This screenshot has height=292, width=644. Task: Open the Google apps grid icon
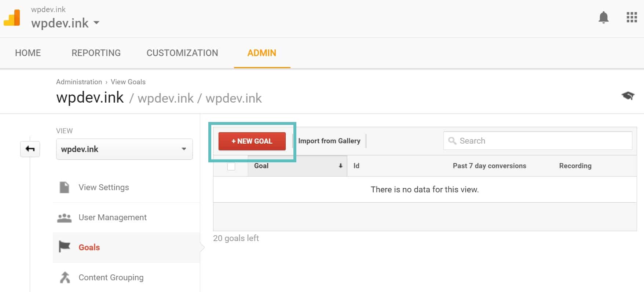(x=632, y=17)
